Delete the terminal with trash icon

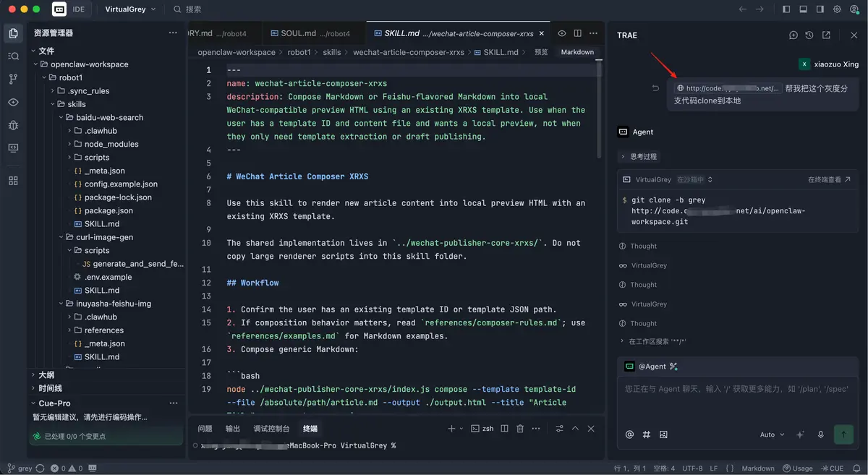(520, 429)
